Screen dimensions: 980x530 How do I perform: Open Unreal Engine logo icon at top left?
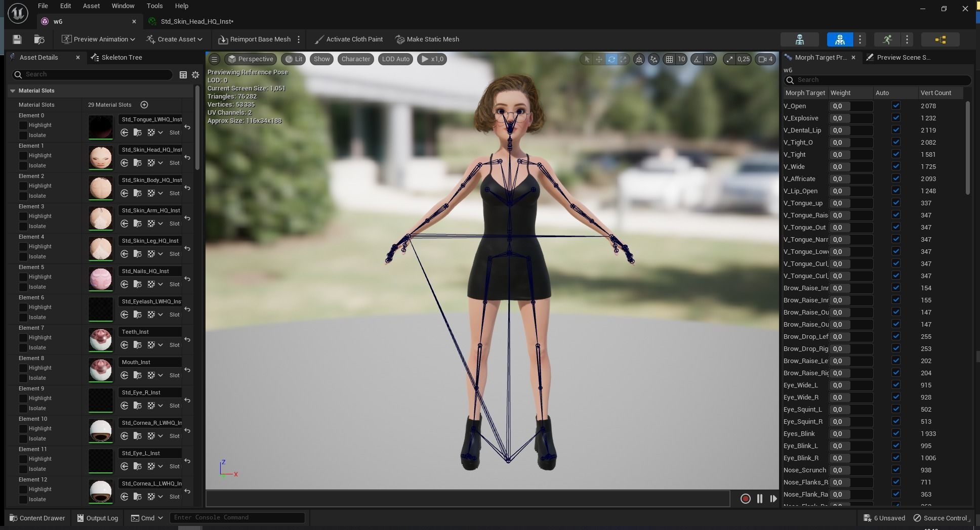coord(18,14)
